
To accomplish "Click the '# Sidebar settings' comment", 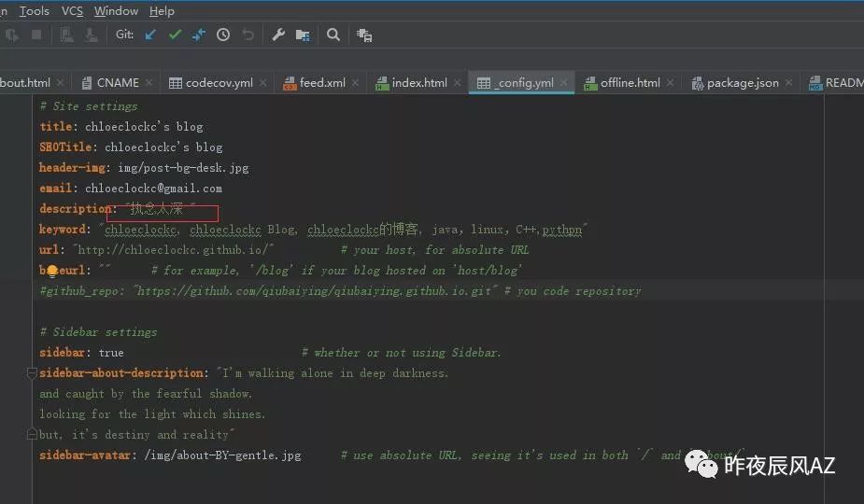I will [x=98, y=332].
